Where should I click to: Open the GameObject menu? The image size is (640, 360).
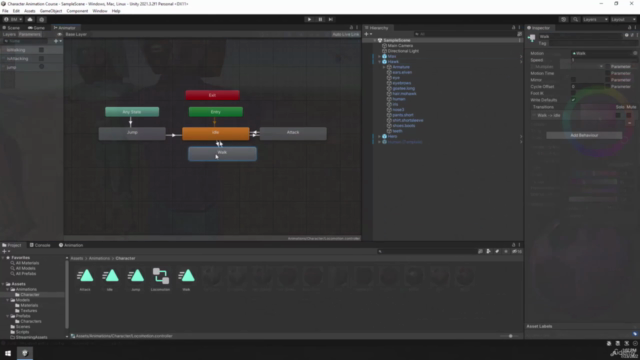tap(51, 11)
